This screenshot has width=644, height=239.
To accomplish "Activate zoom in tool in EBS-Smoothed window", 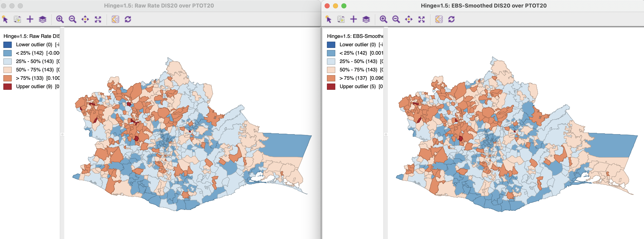I will [x=383, y=19].
